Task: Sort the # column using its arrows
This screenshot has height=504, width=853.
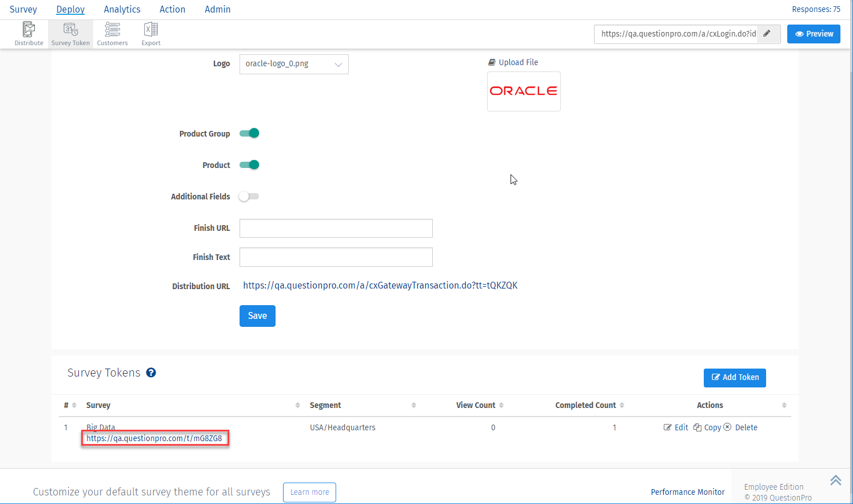Action: click(74, 405)
